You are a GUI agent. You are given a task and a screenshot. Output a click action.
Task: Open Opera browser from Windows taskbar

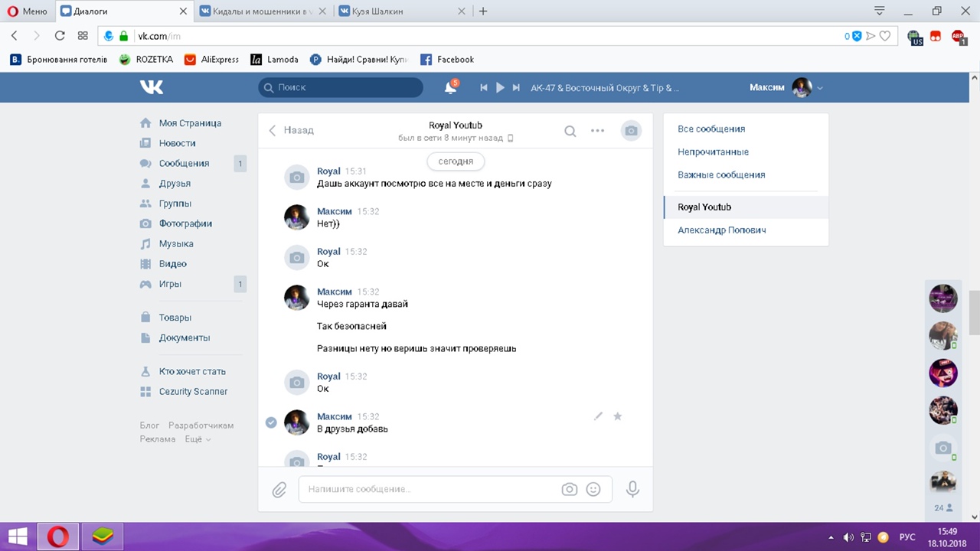point(57,536)
